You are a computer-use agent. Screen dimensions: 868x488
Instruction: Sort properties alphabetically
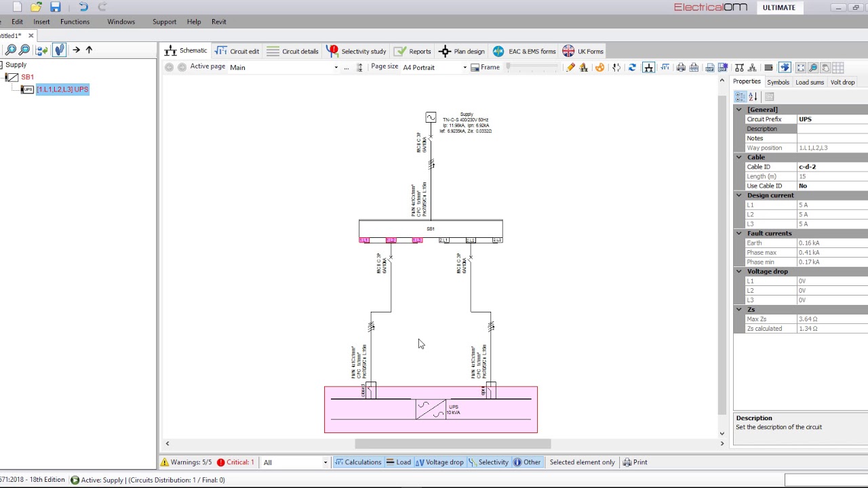pos(753,97)
